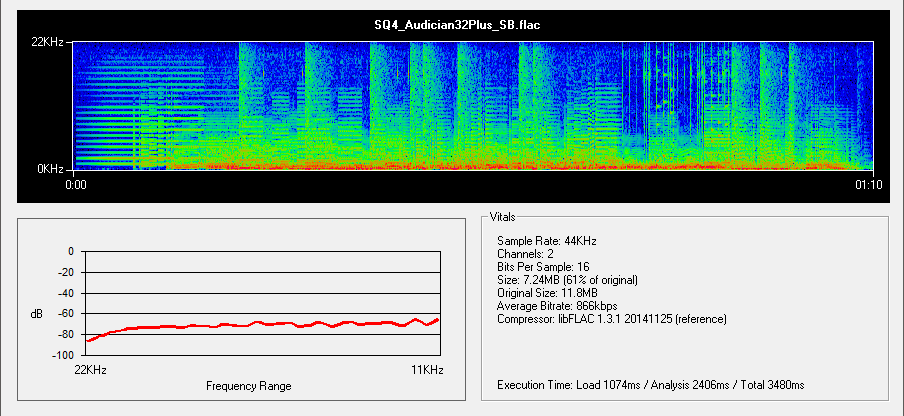The height and width of the screenshot is (416, 904).
Task: Click the Execution Time status text
Action: tap(650, 385)
